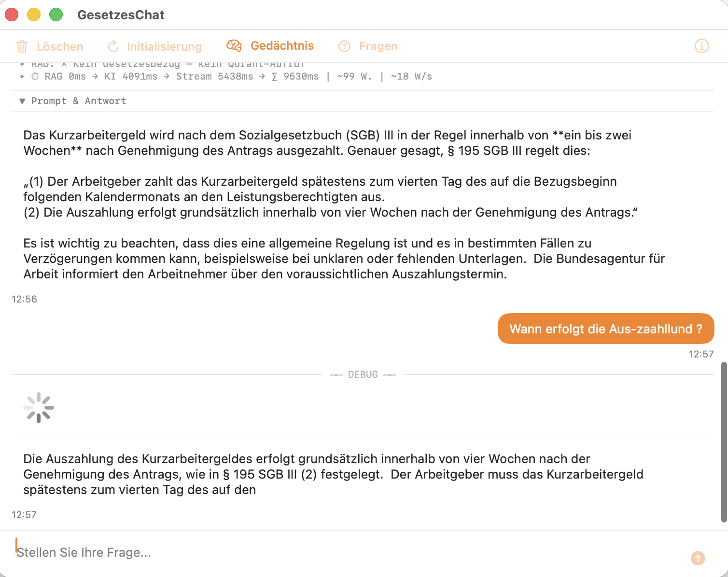Image resolution: width=728 pixels, height=577 pixels.
Task: Click the chat vertical scrollbar
Action: [x=724, y=441]
